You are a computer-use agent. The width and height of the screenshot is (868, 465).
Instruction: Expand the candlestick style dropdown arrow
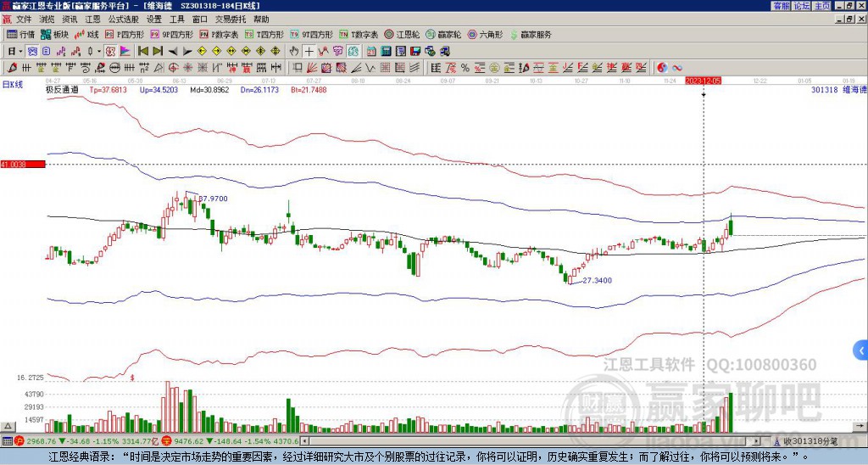(x=99, y=52)
